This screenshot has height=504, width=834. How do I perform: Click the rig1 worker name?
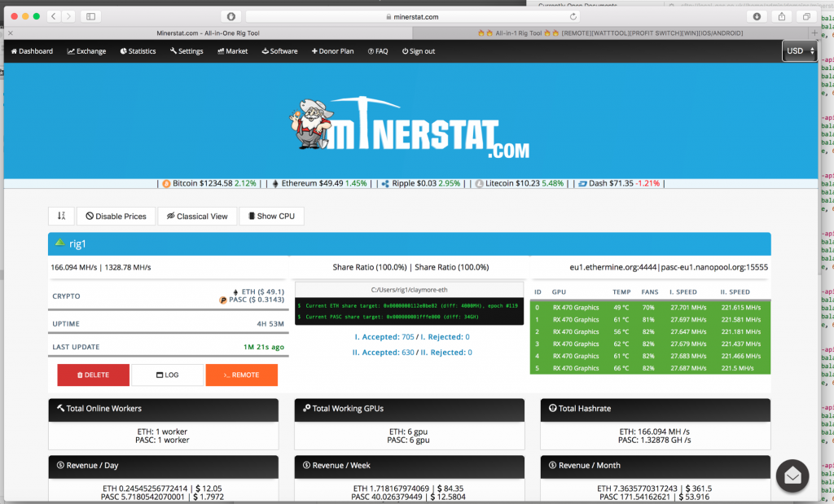[77, 244]
